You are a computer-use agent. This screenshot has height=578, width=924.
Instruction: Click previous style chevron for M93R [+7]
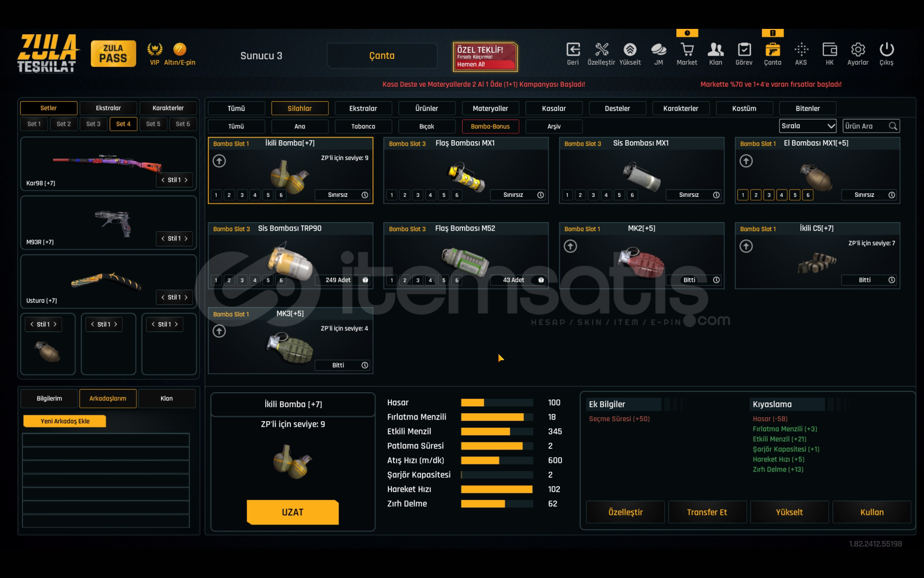click(x=163, y=238)
